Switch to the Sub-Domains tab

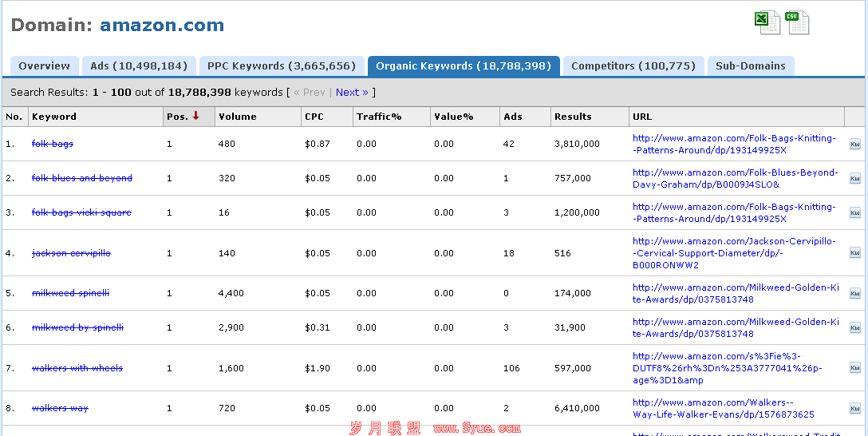(750, 66)
